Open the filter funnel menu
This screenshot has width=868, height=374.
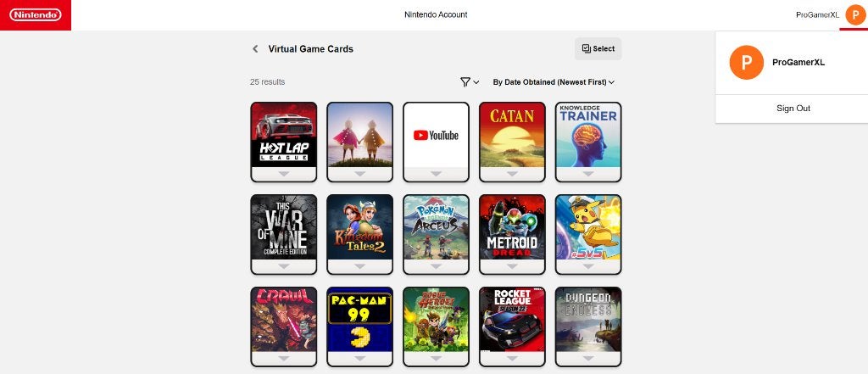tap(470, 82)
